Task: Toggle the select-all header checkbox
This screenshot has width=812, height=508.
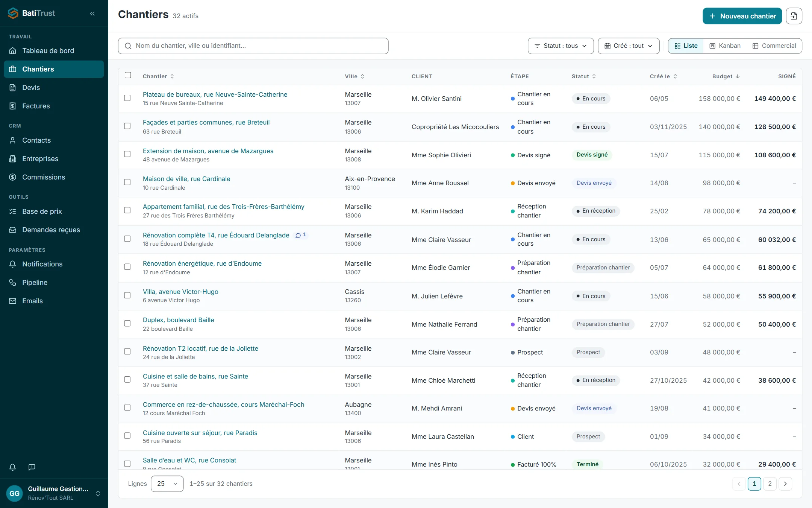Action: (x=128, y=75)
